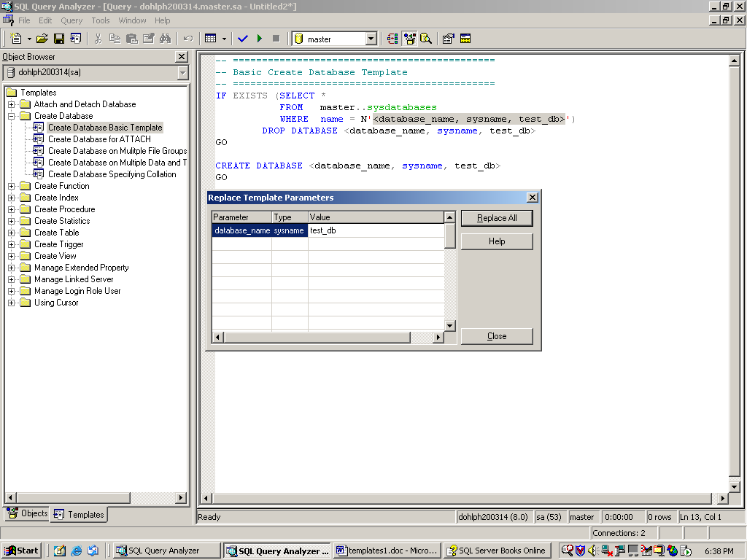Open the master database dropdown
The height and width of the screenshot is (560, 747).
tap(371, 39)
